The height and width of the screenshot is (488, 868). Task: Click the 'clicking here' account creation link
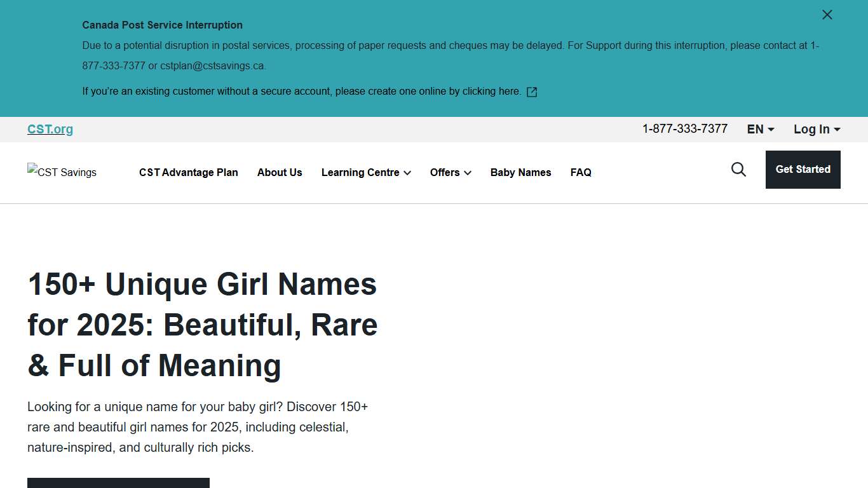490,91
